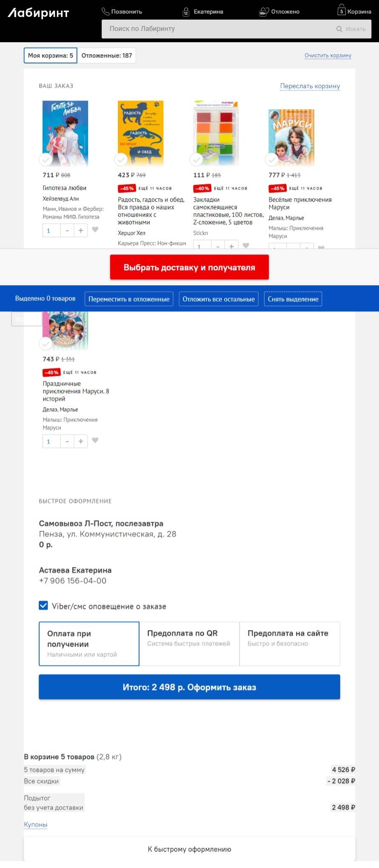Click the search magnifier Искать icon
379x868 pixels.
(339, 29)
